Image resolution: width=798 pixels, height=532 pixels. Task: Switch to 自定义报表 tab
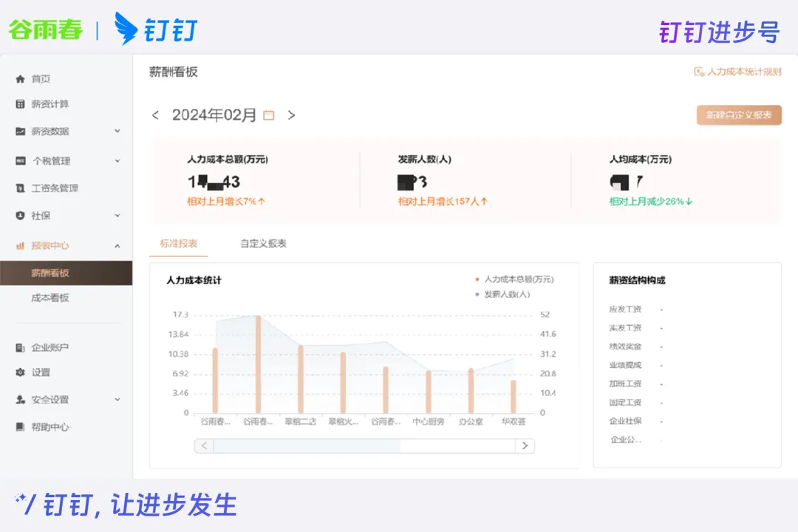tap(263, 243)
